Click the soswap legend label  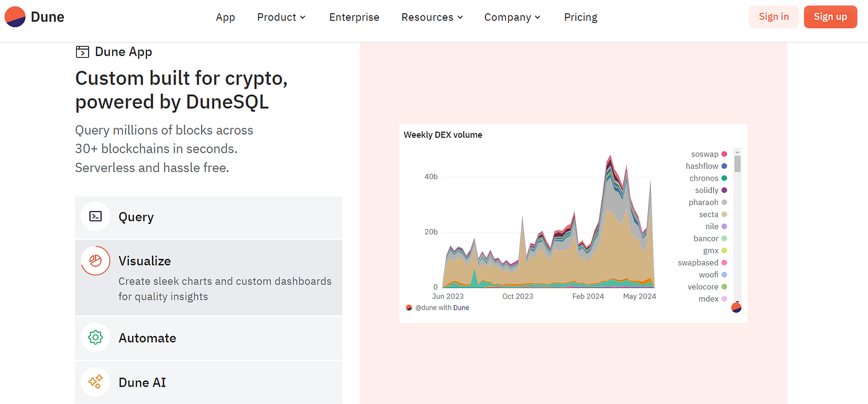pyautogui.click(x=705, y=154)
